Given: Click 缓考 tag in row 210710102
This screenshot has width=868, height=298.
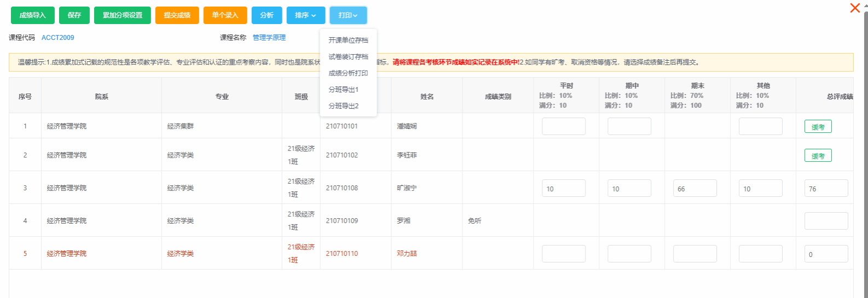Looking at the screenshot, I should click(818, 155).
